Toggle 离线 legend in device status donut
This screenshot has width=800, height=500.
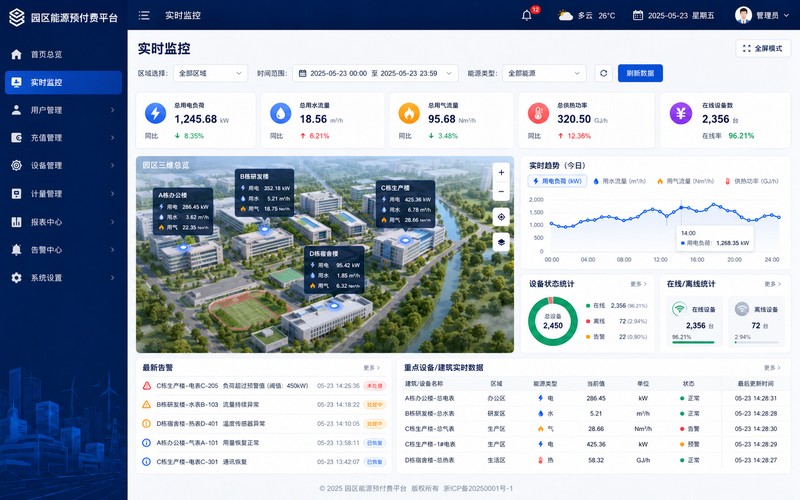coord(616,321)
